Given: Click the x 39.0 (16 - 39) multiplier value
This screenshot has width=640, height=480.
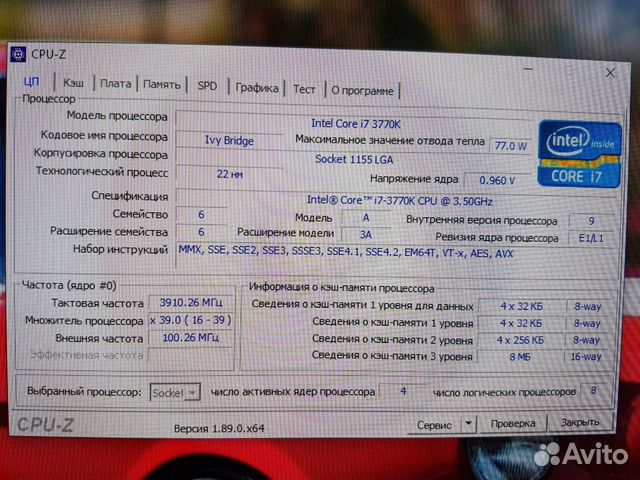Looking at the screenshot, I should [x=191, y=320].
